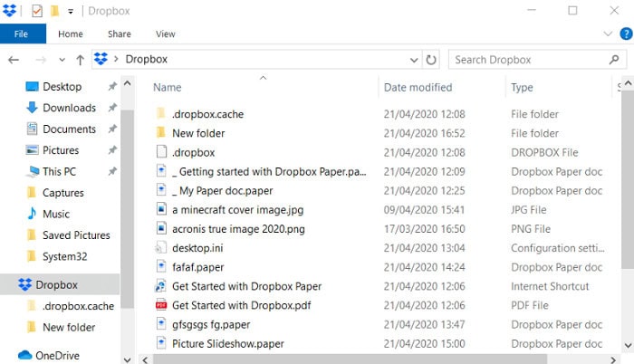Select This PC in navigation pane
The image size is (634, 364).
point(59,171)
